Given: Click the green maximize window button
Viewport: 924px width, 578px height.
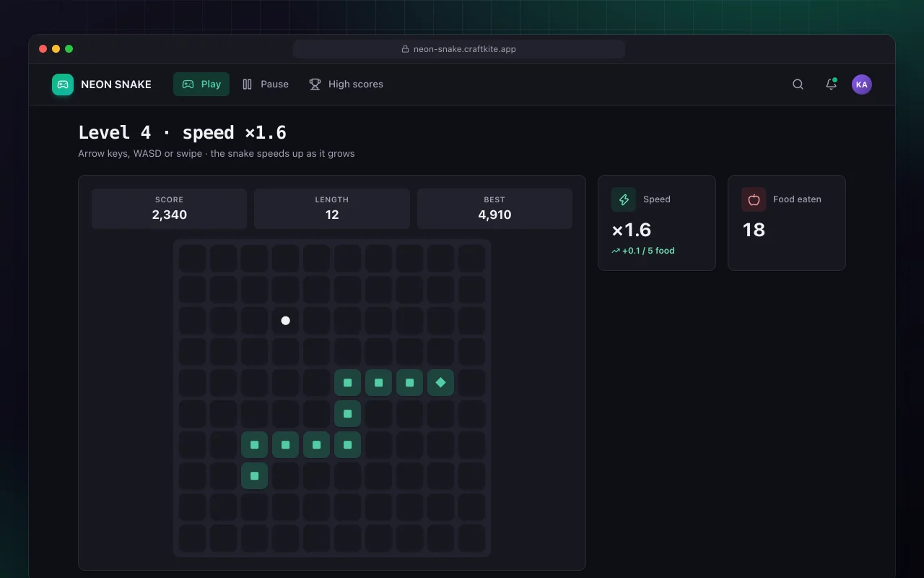Looking at the screenshot, I should point(69,49).
